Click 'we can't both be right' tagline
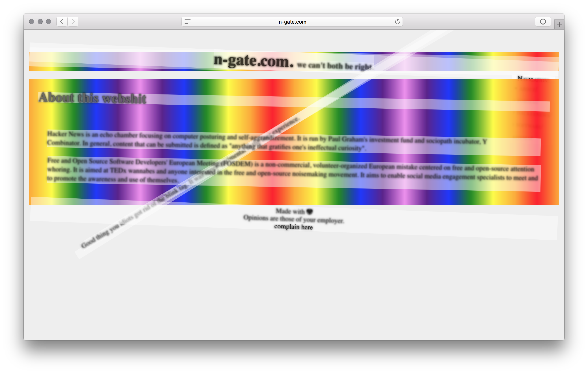 pyautogui.click(x=334, y=66)
